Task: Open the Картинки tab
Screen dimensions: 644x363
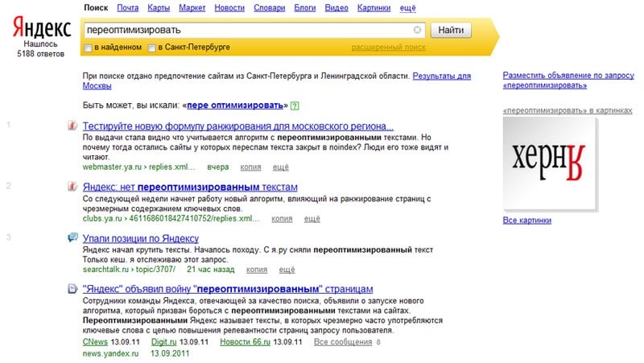Action: (x=374, y=8)
